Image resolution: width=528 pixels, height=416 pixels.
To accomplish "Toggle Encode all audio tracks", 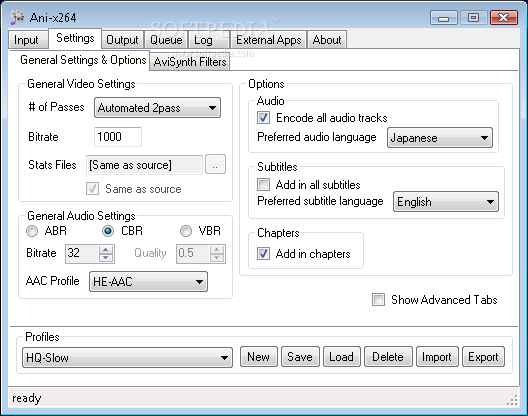I will point(263,118).
